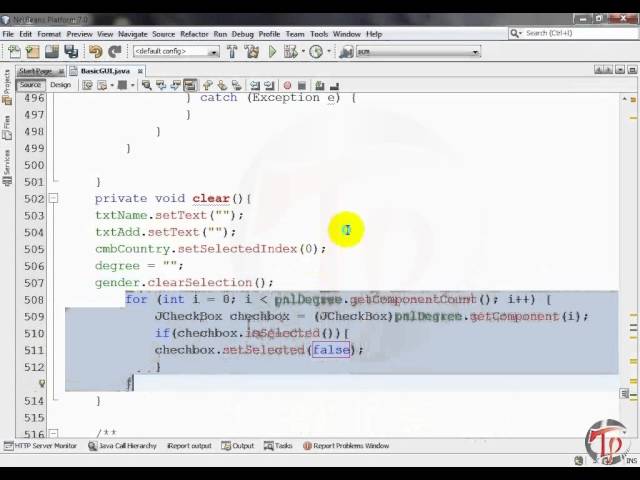The width and height of the screenshot is (640, 480).
Task: Click the Save All icon
Action: (71, 51)
